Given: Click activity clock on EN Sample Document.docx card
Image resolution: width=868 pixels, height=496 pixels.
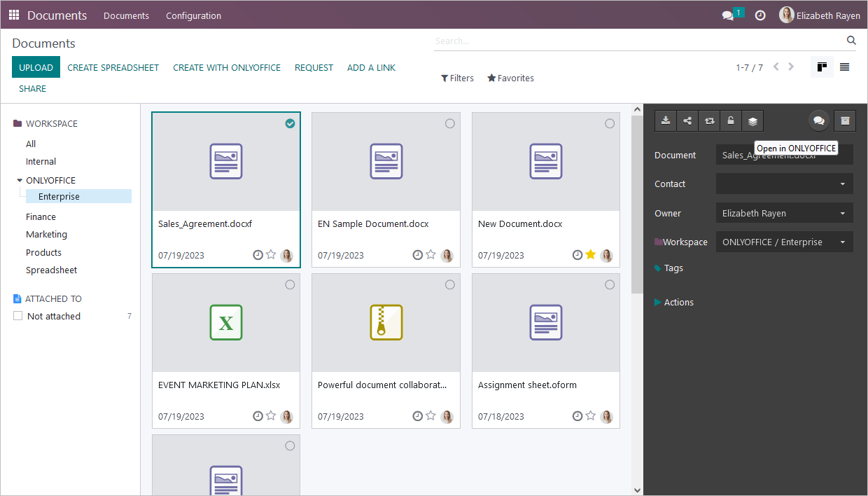Looking at the screenshot, I should tap(418, 255).
